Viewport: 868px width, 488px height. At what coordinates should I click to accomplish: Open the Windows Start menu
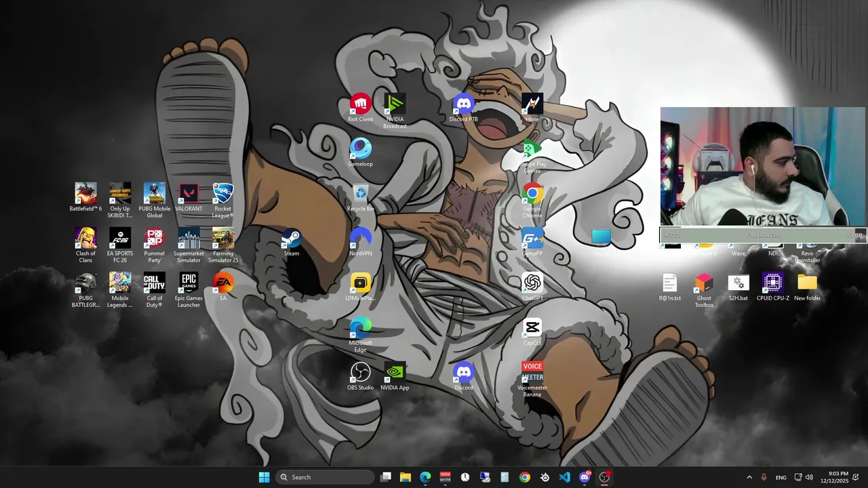point(264,477)
